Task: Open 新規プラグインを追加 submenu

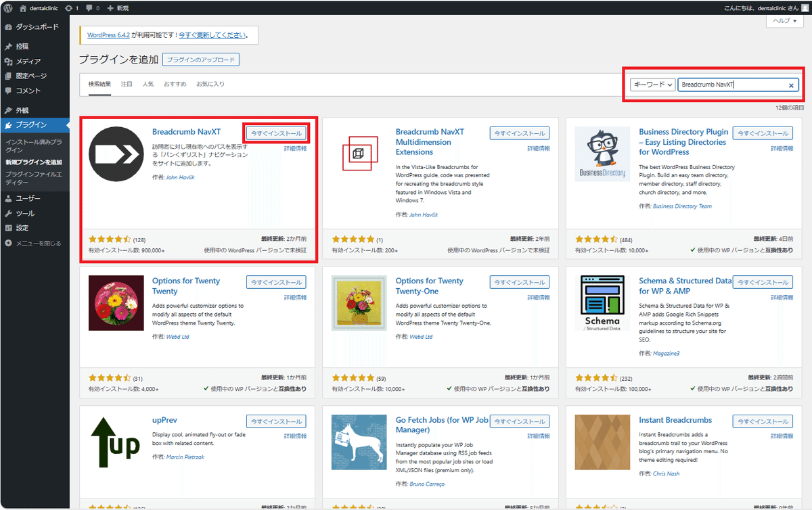Action: (33, 162)
